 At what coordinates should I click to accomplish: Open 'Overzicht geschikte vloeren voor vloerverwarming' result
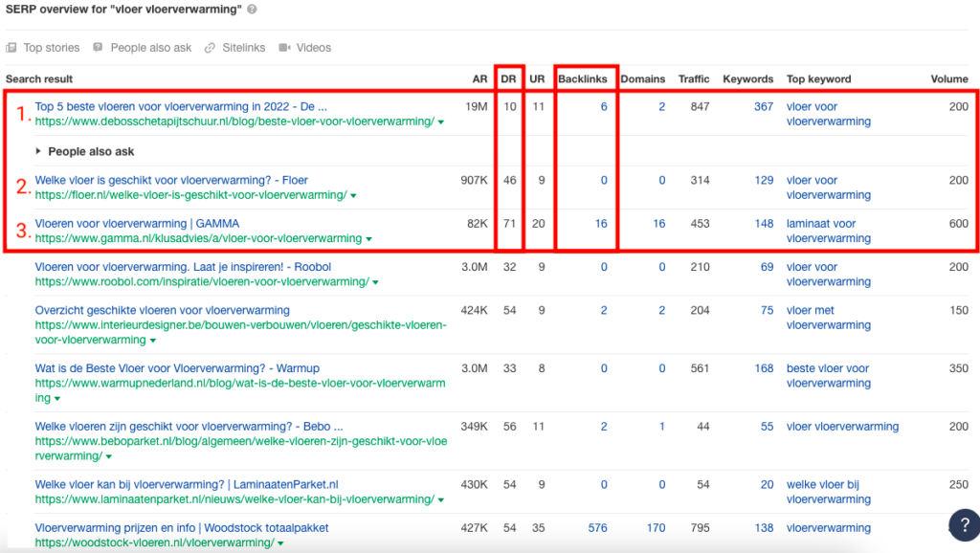pyautogui.click(x=162, y=310)
